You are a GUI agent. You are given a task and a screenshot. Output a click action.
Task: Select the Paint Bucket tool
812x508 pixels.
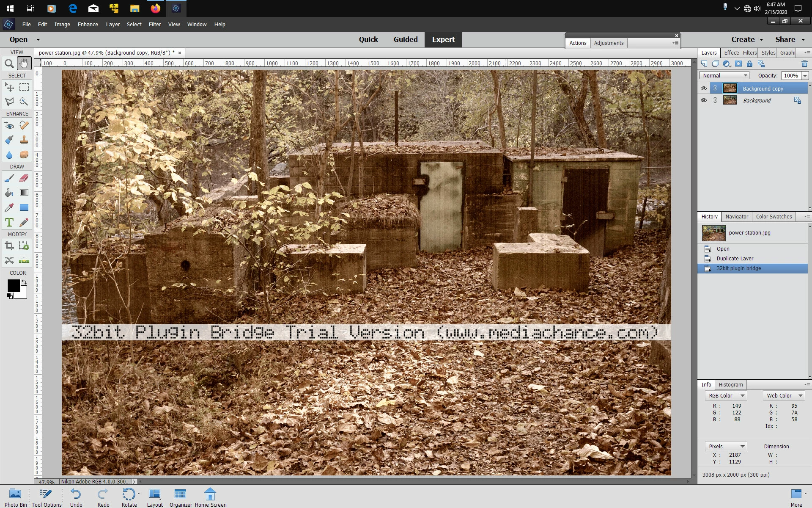9,193
